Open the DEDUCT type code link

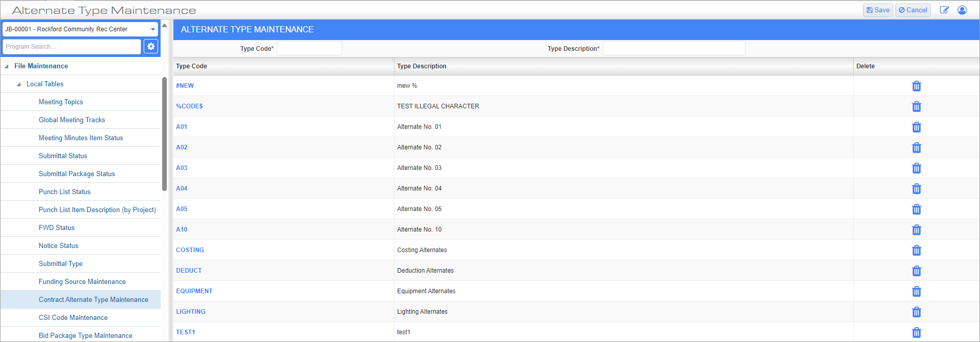coord(189,271)
